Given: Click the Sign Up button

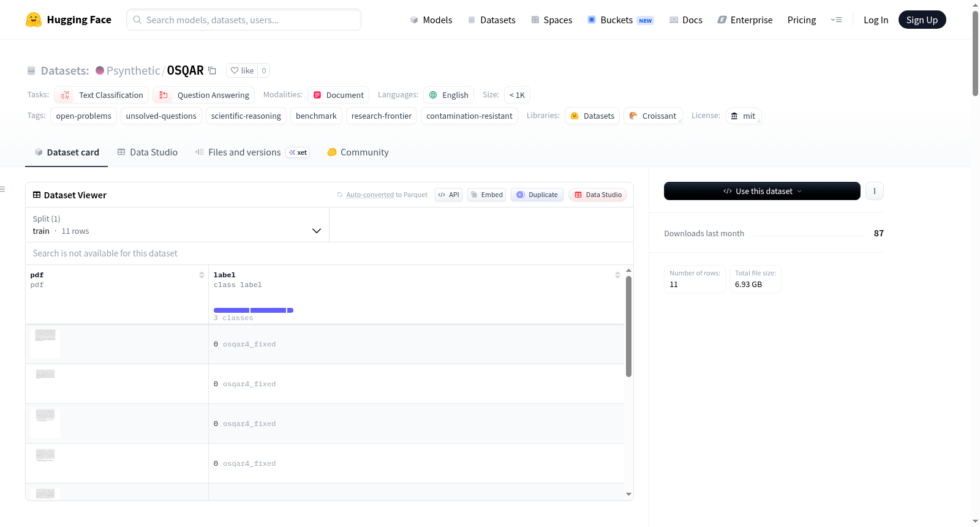Looking at the screenshot, I should [x=922, y=20].
